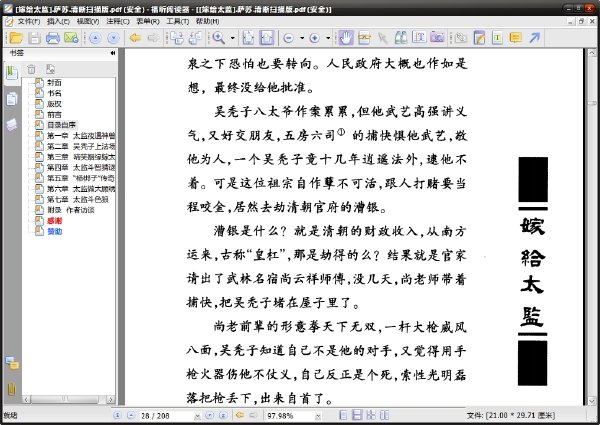Pick the select annotation arrow tool
Screen dimensions: 600x425
coord(382,37)
